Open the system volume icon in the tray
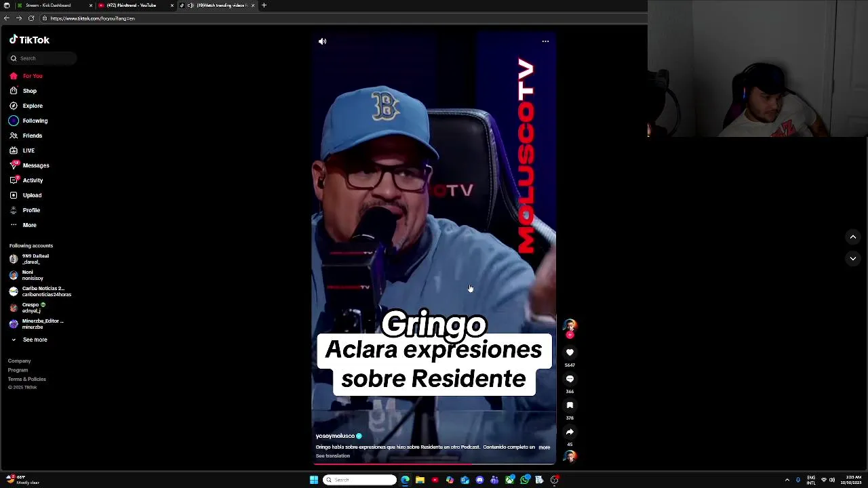This screenshot has height=488, width=868. click(832, 480)
